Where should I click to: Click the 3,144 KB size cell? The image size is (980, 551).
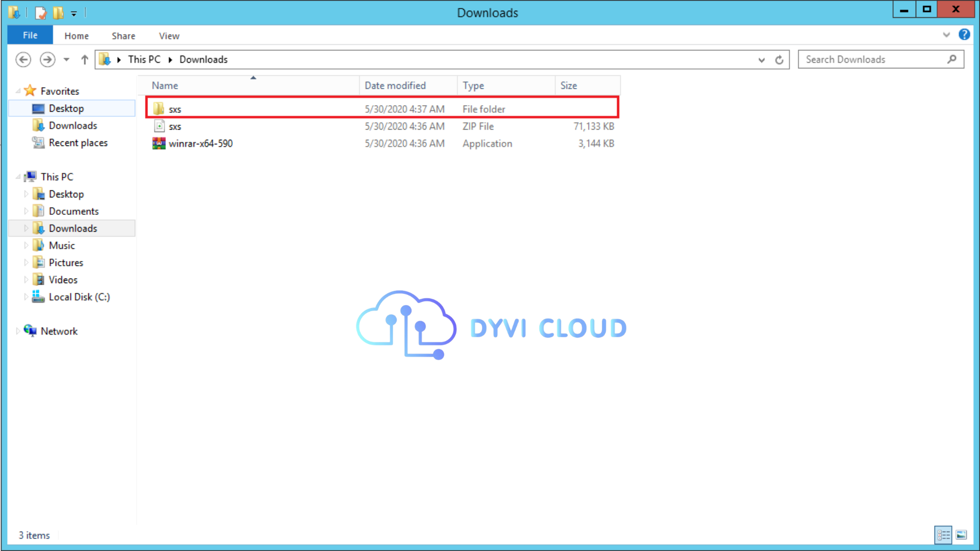(596, 143)
